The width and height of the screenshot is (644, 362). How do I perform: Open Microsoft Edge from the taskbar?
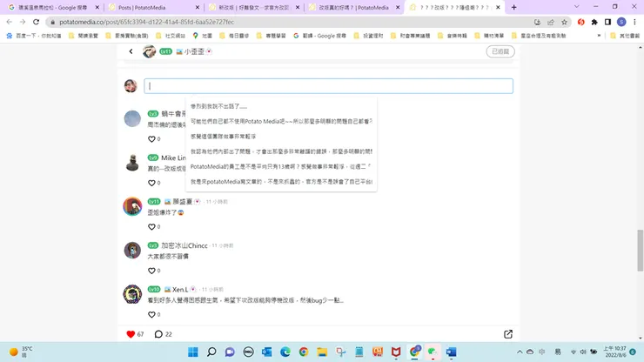pos(285,352)
